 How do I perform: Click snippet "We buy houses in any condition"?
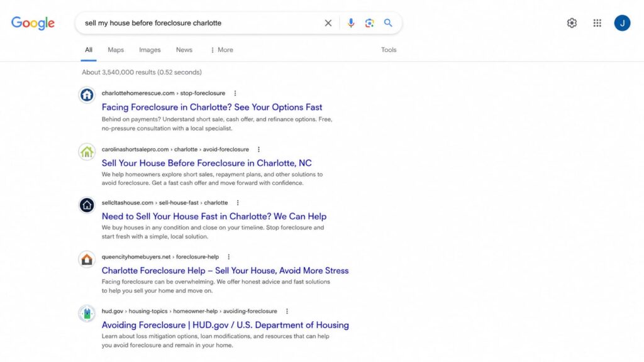[213, 232]
